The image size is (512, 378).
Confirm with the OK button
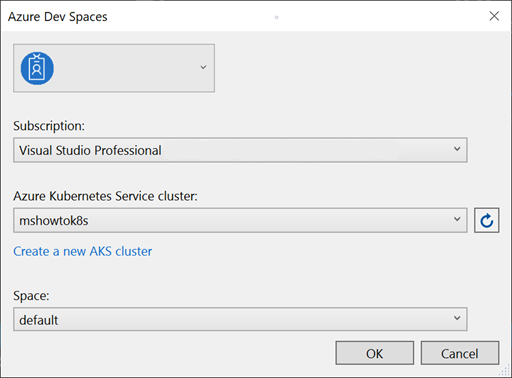(375, 353)
